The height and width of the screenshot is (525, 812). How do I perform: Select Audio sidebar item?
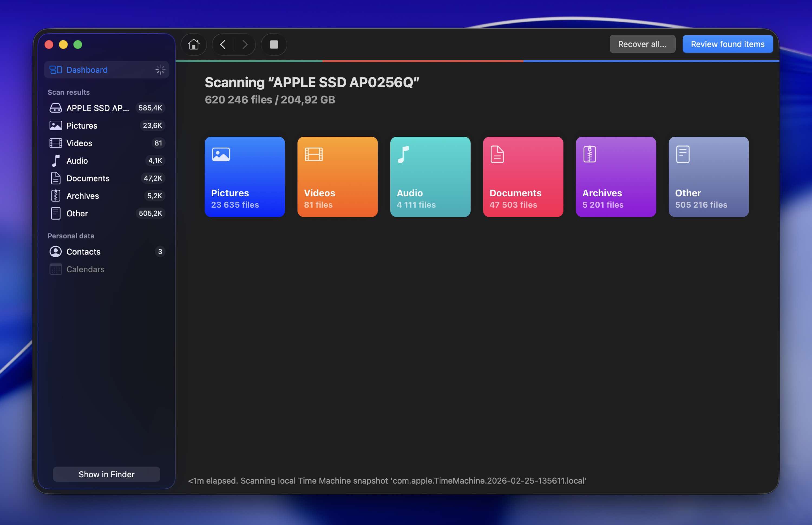pos(77,161)
